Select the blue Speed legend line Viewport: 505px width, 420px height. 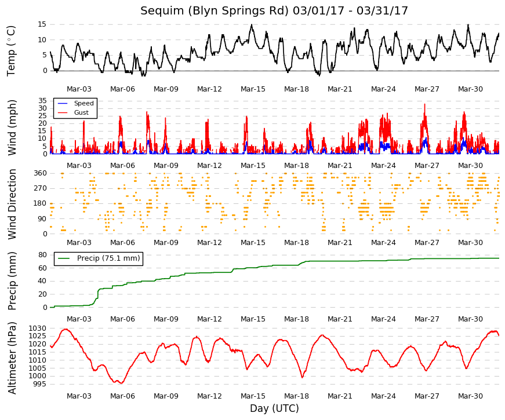pyautogui.click(x=63, y=103)
